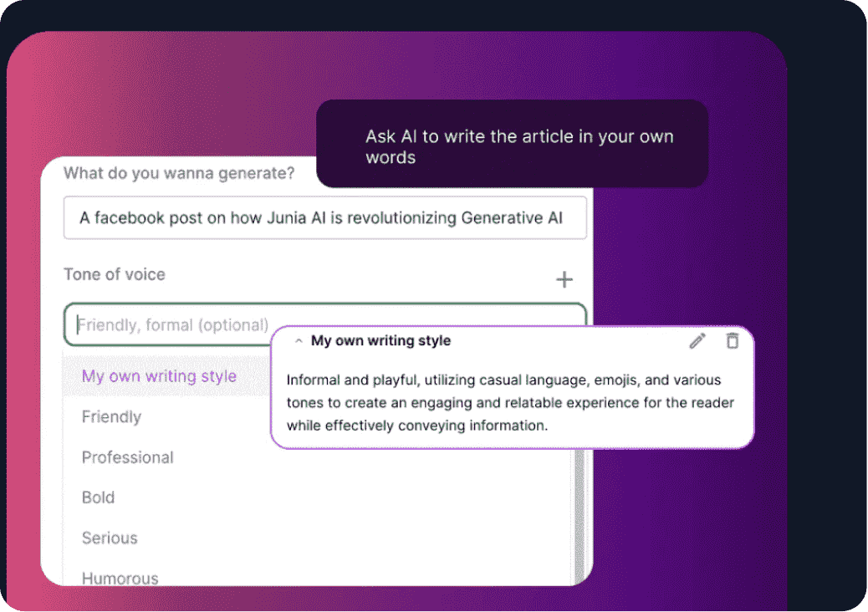This screenshot has height=612, width=868.
Task: Click the pencil icon to edit the writing style
Action: pos(697,340)
